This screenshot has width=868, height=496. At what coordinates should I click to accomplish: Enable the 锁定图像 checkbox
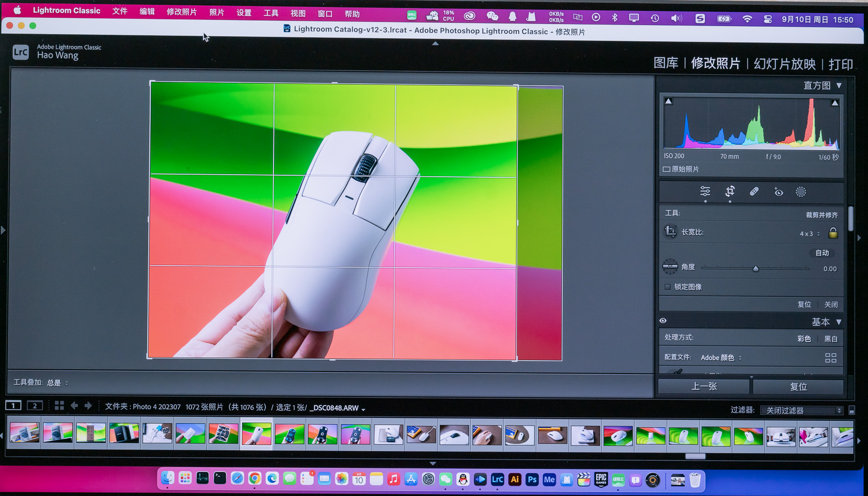668,287
